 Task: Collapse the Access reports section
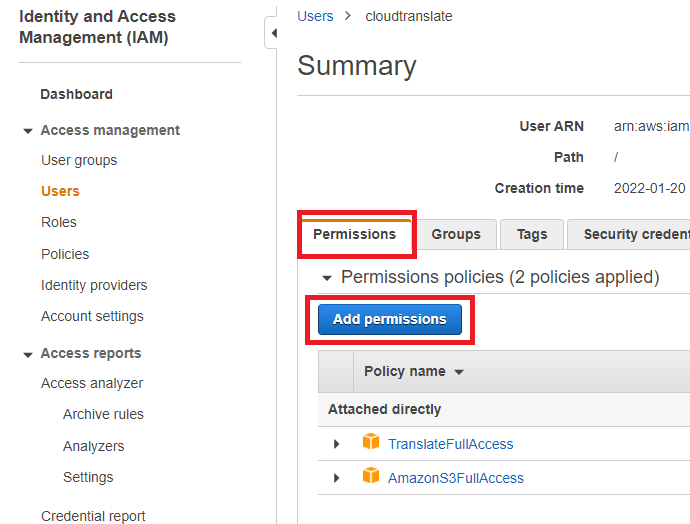click(x=27, y=354)
